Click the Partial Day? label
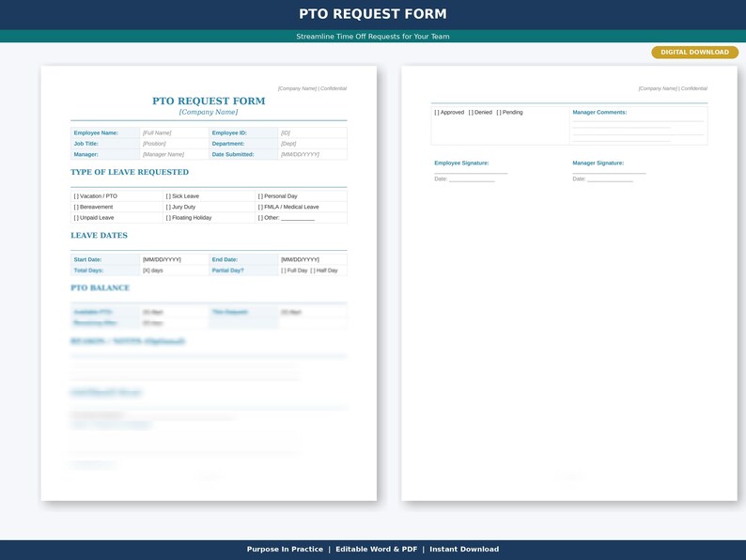746x560 pixels. pyautogui.click(x=227, y=271)
